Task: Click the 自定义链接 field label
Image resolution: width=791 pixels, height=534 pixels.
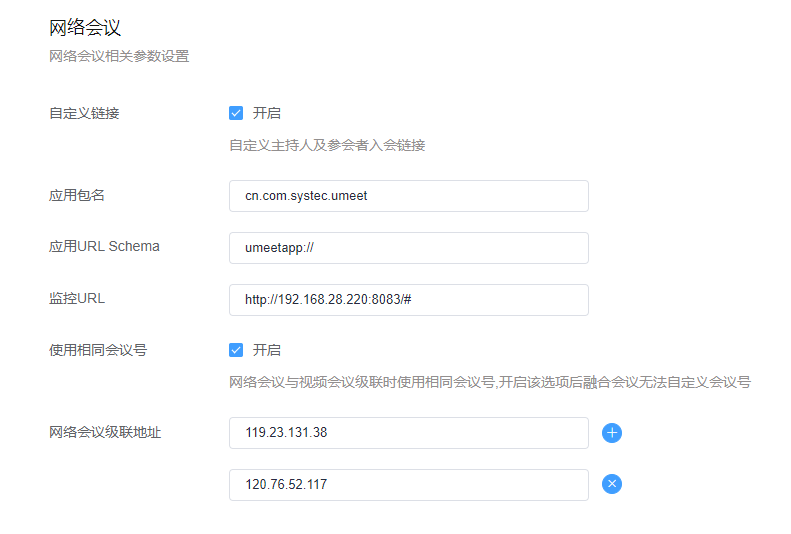Action: (x=84, y=113)
